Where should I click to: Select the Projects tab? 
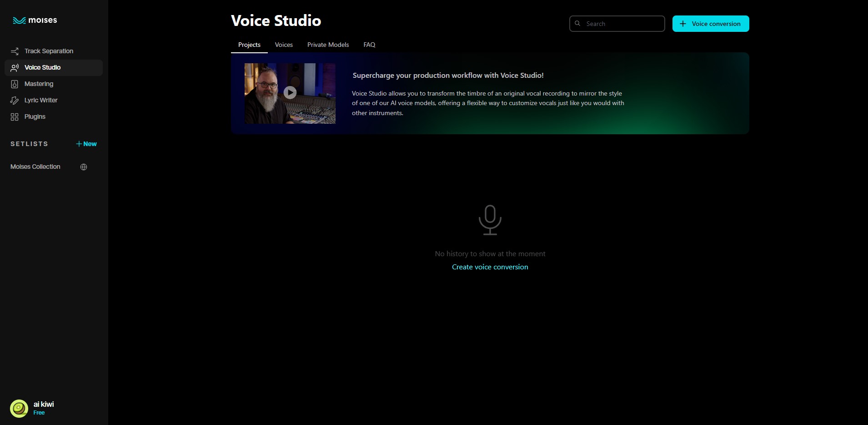tap(249, 45)
